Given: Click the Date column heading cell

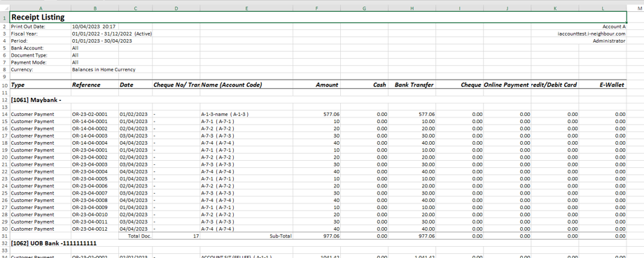Looking at the screenshot, I should (x=135, y=85).
